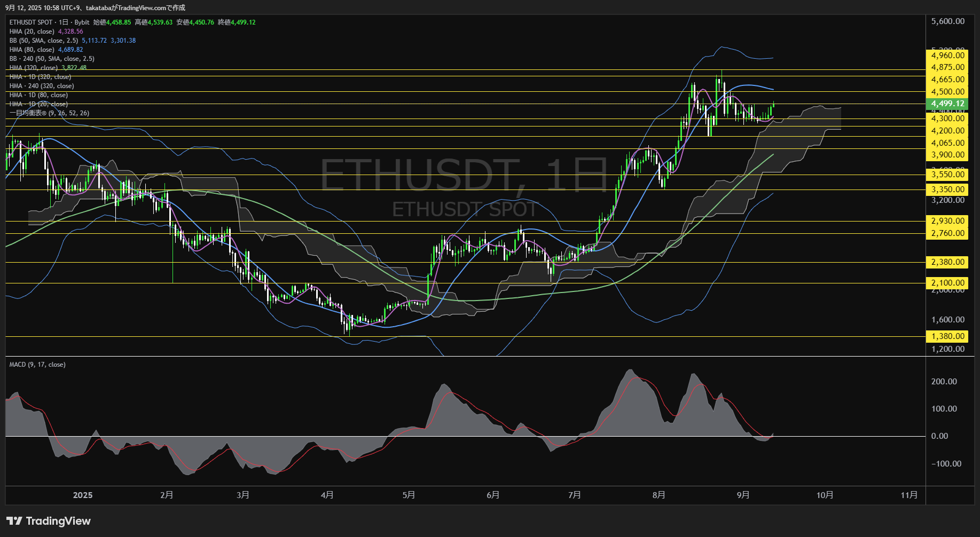Select the ETHUSDT SPOT · 1日 · Bybit legend title

(50, 22)
